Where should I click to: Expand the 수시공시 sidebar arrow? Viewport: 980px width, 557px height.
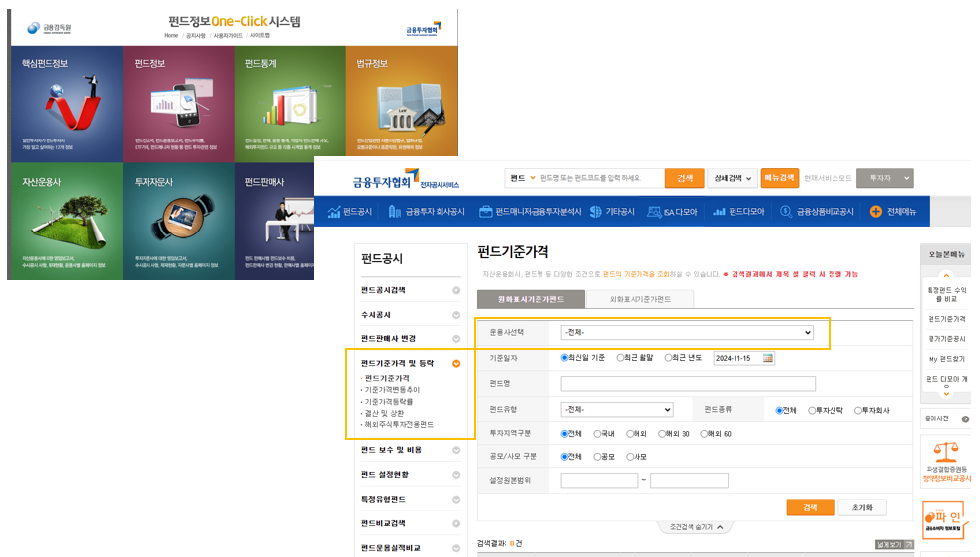pos(456,315)
